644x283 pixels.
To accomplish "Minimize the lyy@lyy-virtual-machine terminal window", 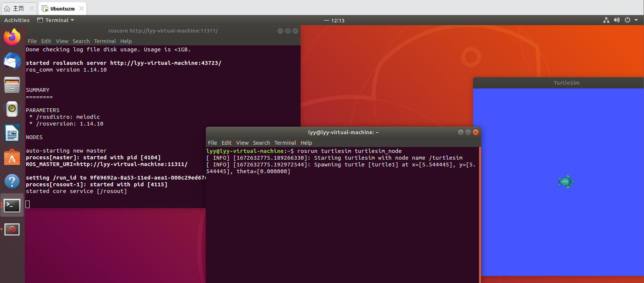I will (x=461, y=132).
